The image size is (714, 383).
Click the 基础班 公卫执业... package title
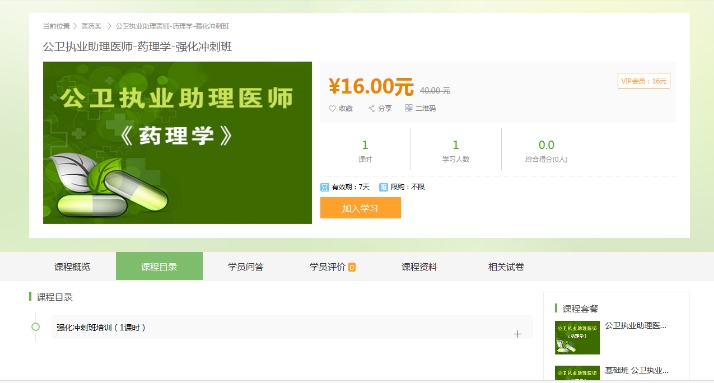[637, 370]
